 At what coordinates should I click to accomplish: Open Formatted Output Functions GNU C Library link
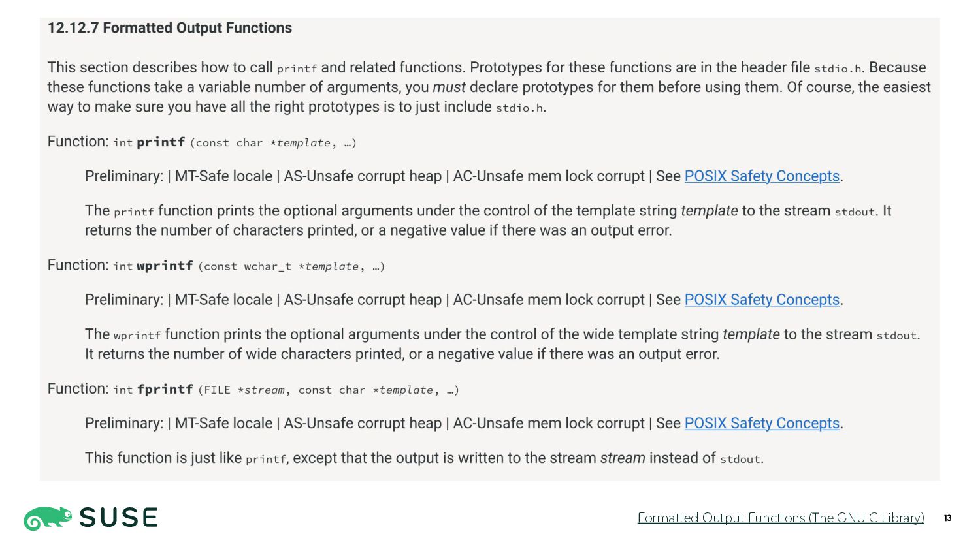point(781,518)
